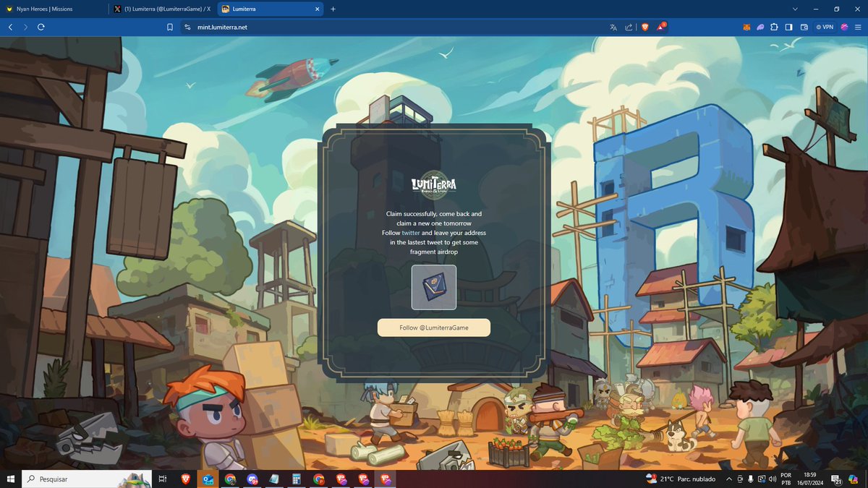Click the Meet Now camera tray icon

pyautogui.click(x=740, y=479)
